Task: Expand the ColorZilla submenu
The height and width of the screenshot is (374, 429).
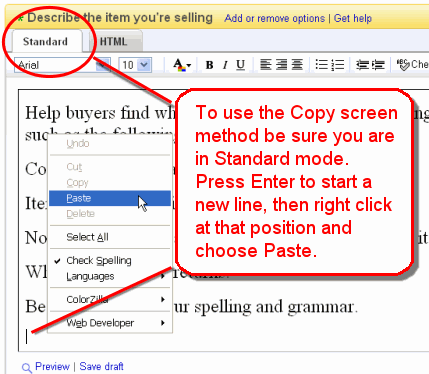Action: [110, 299]
